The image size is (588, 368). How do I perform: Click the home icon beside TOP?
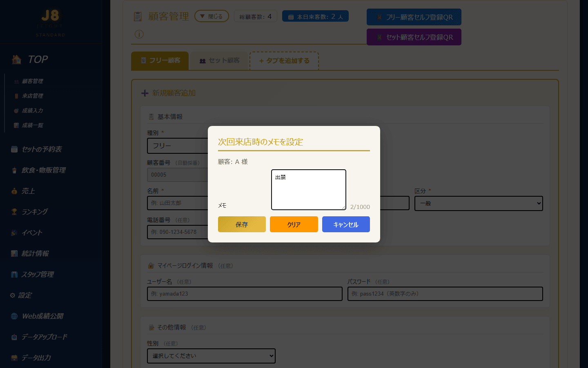click(16, 59)
